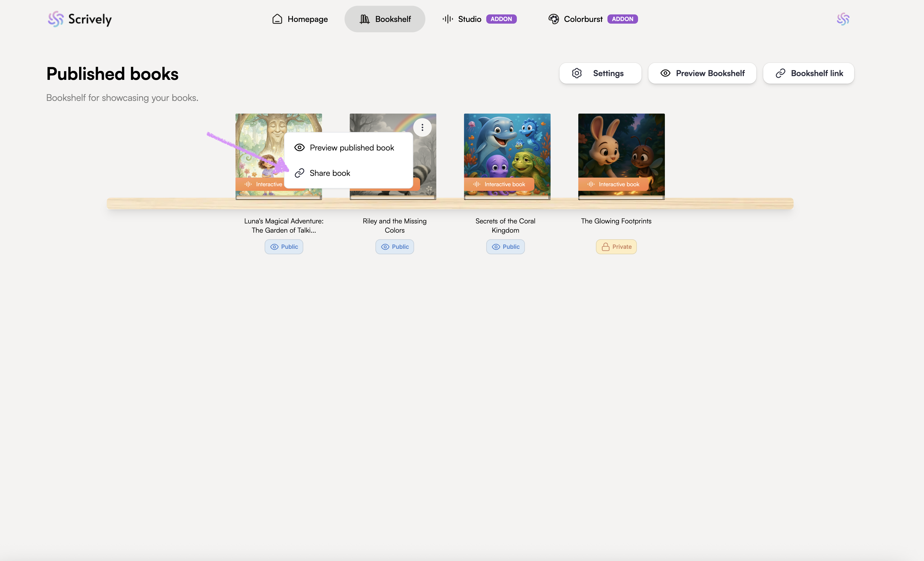Viewport: 924px width, 561px height.
Task: Select Preview published book menu item
Action: pos(351,148)
